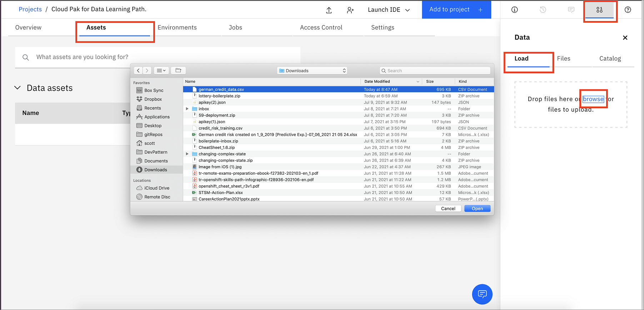This screenshot has width=644, height=310.
Task: Switch to the Settings tab
Action: [x=383, y=27]
